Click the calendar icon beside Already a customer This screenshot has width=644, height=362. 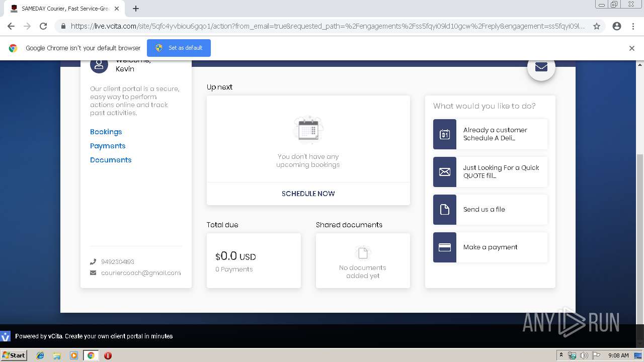[x=445, y=134]
